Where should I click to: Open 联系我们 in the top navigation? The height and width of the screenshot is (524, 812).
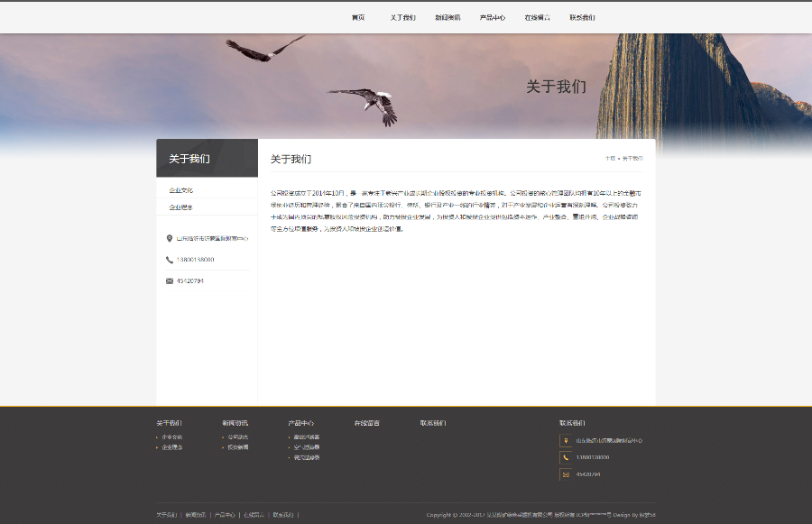click(582, 18)
